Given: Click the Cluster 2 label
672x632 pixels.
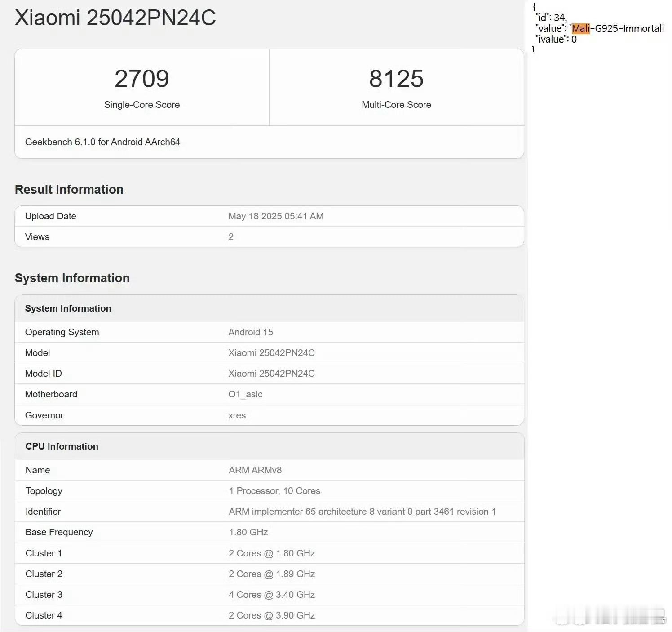Looking at the screenshot, I should click(44, 574).
